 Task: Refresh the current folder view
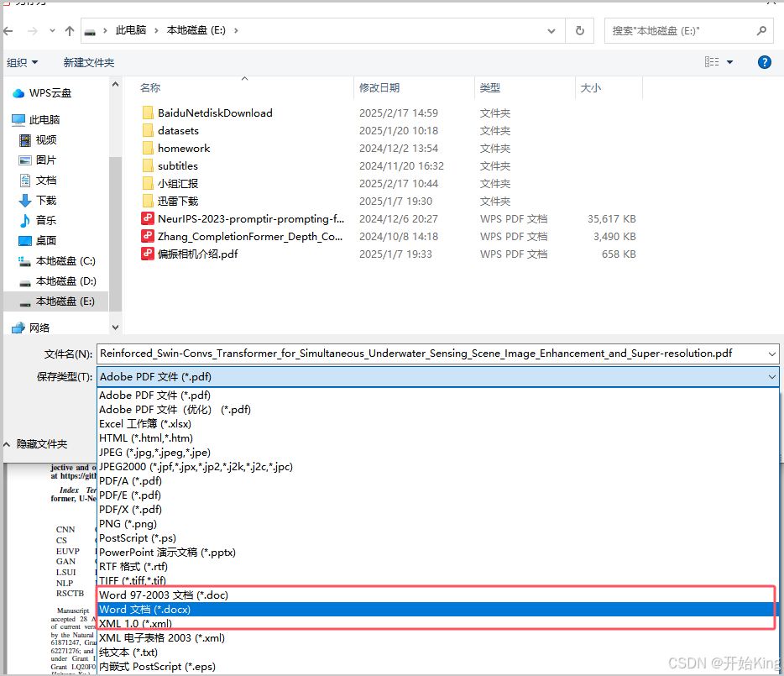coord(579,31)
